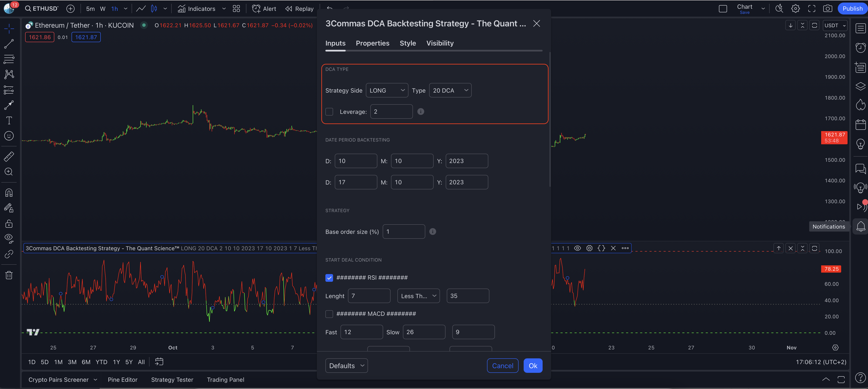This screenshot has height=389, width=868.
Task: Open the Strategy Tester tab
Action: point(172,380)
